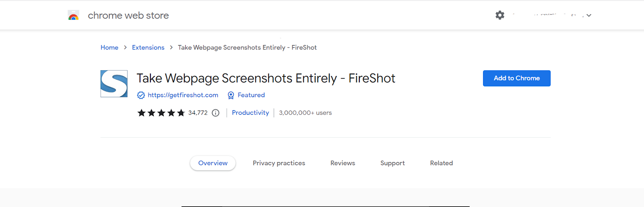Open the settings gear icon
Viewport: 644px width, 207px height.
tap(500, 15)
